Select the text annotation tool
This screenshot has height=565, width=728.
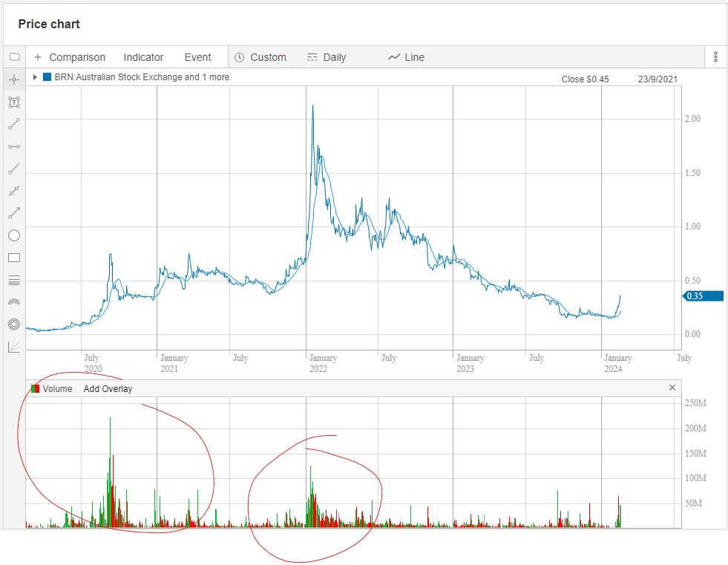[14, 102]
